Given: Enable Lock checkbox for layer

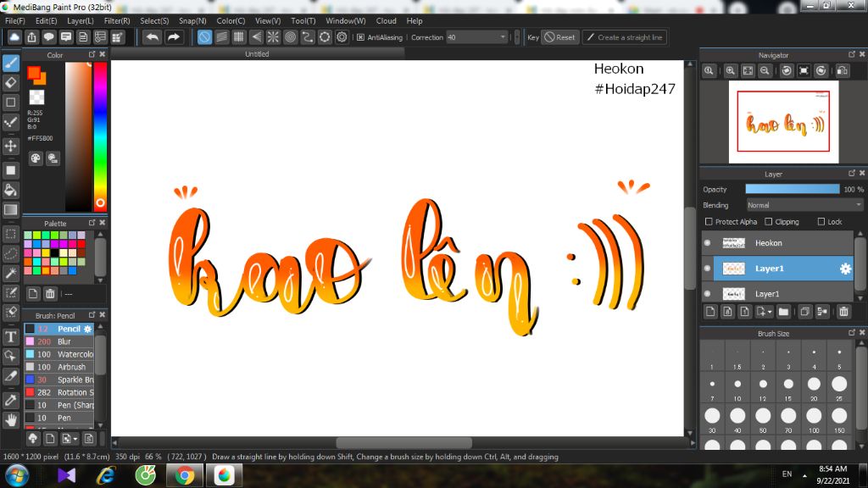Looking at the screenshot, I should (821, 222).
